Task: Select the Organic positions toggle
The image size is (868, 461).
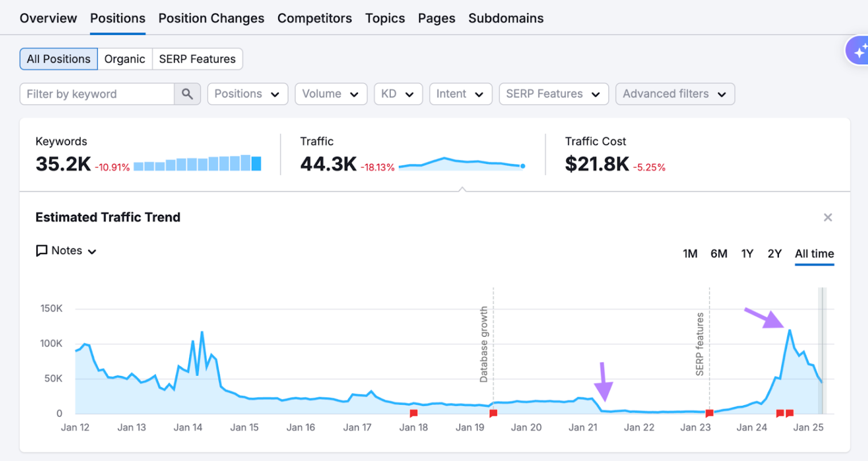Action: tap(125, 59)
